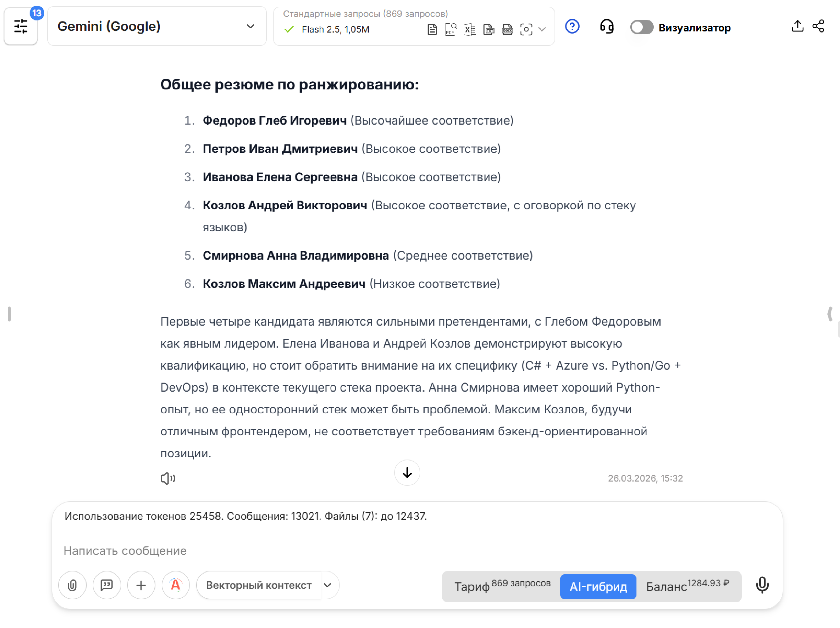Image resolution: width=840 pixels, height=628 pixels.
Task: Switch to AI-гибрид mode
Action: [598, 586]
